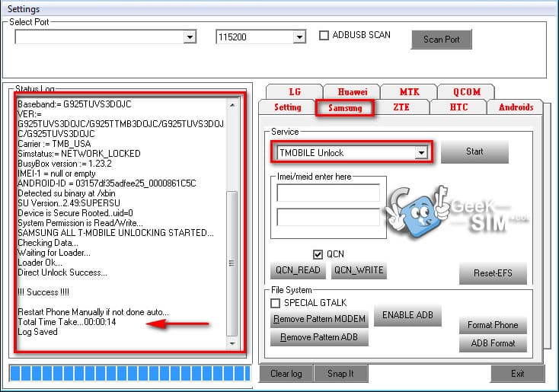Click the blue progress bar

click(x=128, y=373)
